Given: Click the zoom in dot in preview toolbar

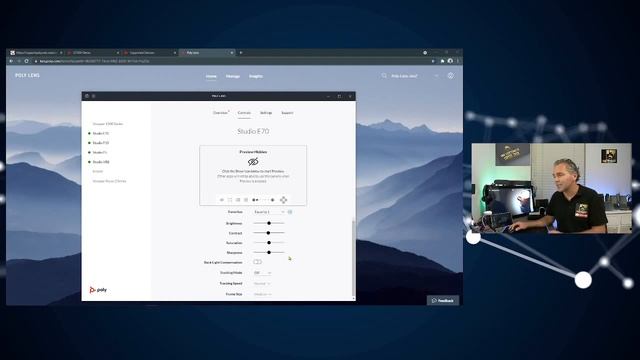Looking at the screenshot, I should tap(273, 200).
